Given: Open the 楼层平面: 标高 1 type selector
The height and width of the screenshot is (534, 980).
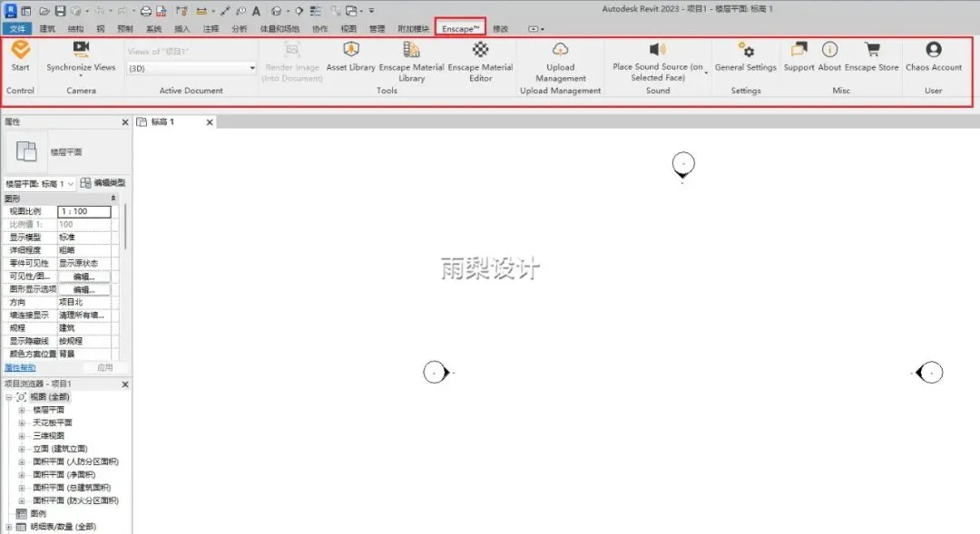Looking at the screenshot, I should coord(39,184).
